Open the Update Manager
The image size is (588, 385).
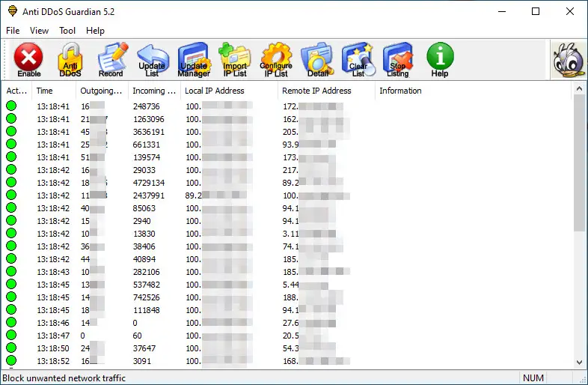(194, 60)
